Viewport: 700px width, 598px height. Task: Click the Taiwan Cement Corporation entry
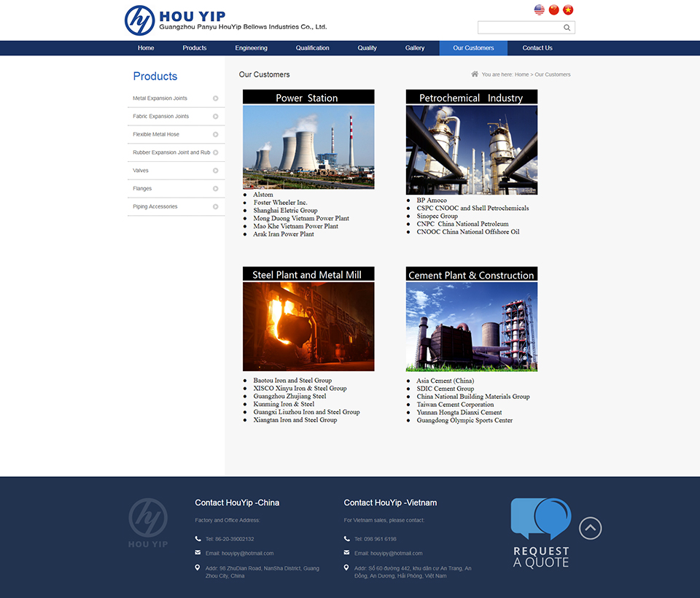455,405
